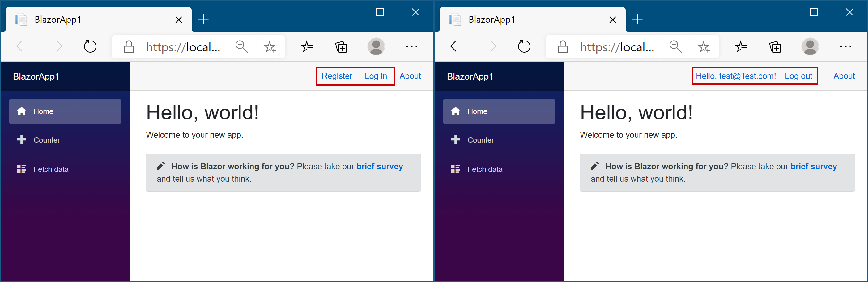Click zoom magnifier icon in right window address bar

tap(676, 46)
